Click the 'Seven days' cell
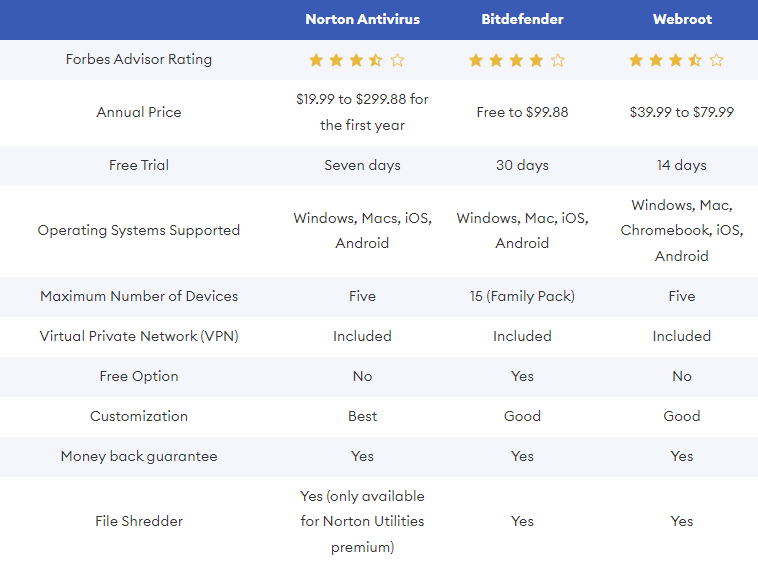 pyautogui.click(x=362, y=165)
